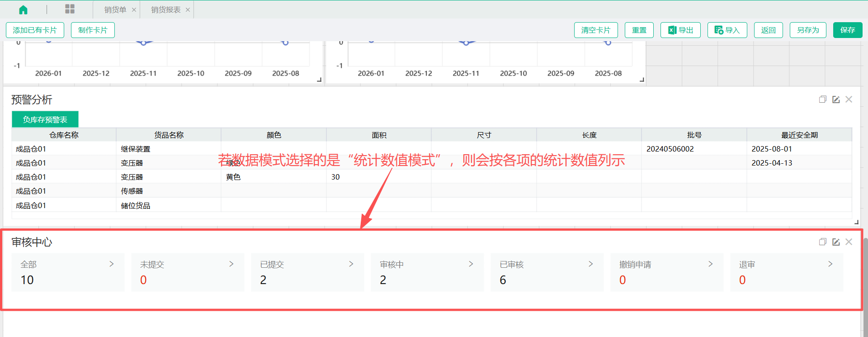Sort by 最近安全期 column header
This screenshot has width=868, height=337.
point(799,135)
